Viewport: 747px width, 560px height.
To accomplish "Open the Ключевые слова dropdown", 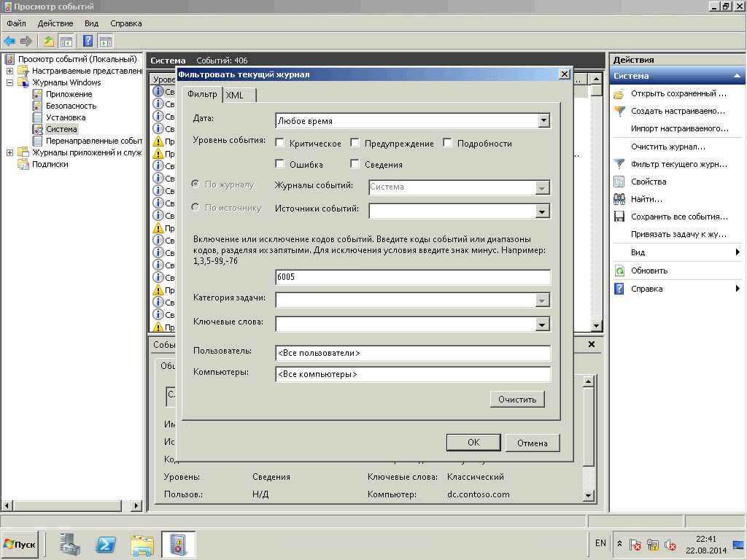I will 542,324.
